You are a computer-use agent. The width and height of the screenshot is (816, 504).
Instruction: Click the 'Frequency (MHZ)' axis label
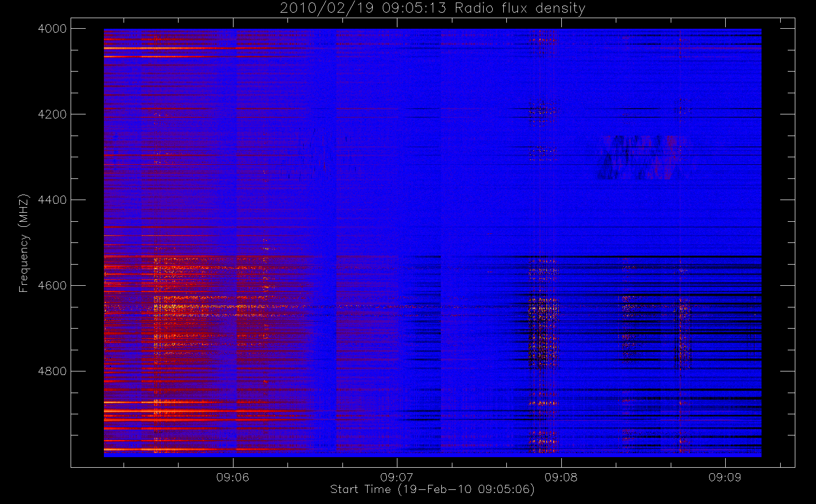[23, 243]
